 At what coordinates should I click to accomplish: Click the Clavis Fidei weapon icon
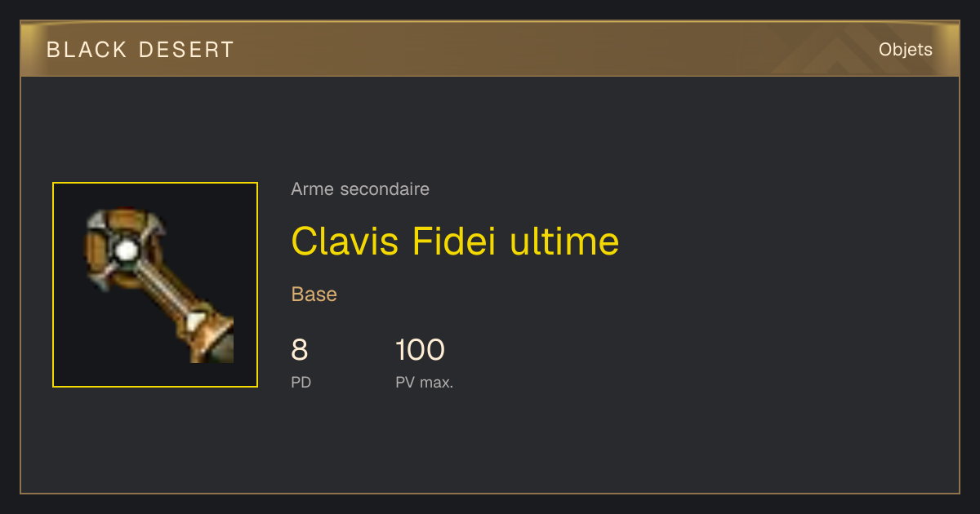click(160, 285)
